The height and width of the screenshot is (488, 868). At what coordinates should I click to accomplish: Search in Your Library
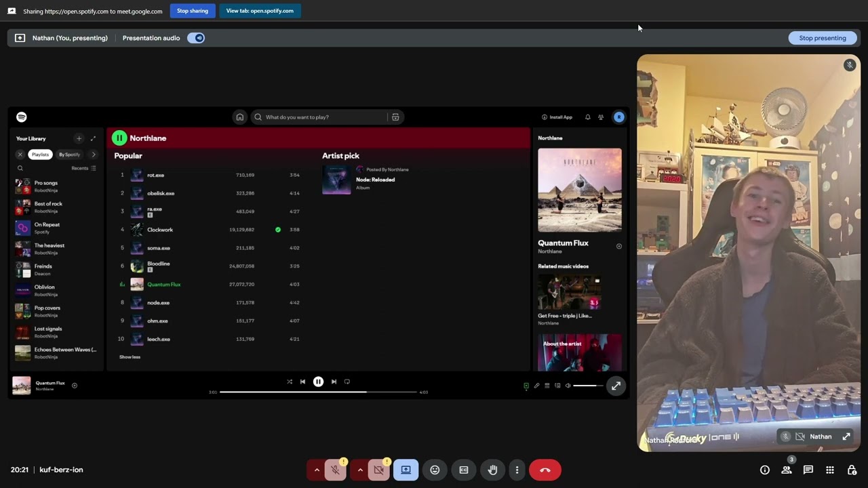(20, 168)
